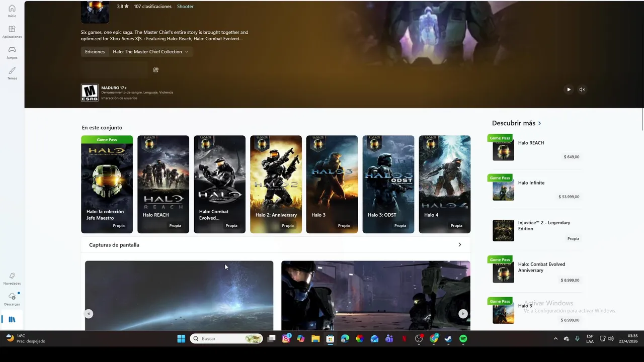Open Instagram from the taskbar

point(286,339)
